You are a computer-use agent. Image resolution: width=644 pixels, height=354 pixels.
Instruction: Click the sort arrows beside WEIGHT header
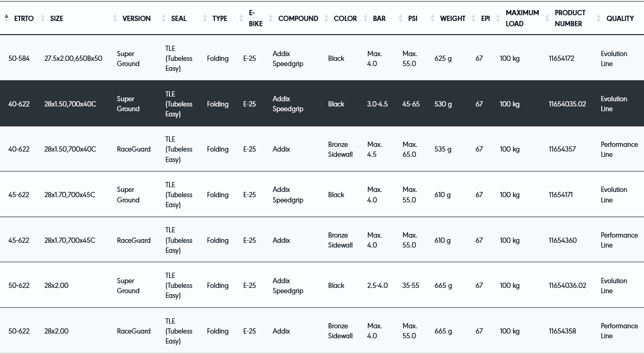click(x=432, y=18)
